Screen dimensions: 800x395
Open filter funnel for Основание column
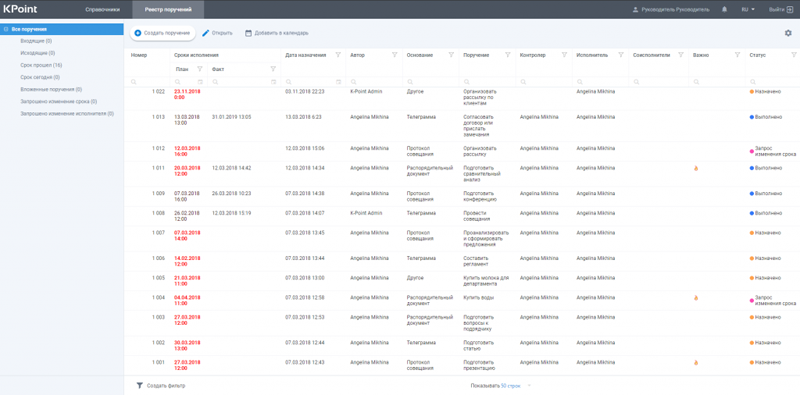pos(451,55)
